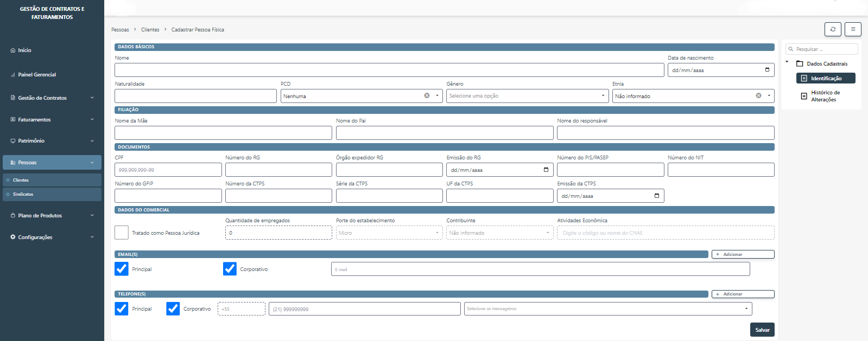Click the Histórico de Alterações icon item
The height and width of the screenshot is (341, 868).
[x=804, y=96]
